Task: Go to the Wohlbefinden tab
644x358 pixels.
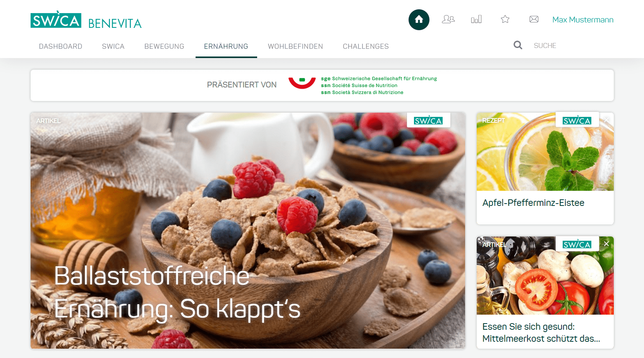Action: point(295,46)
